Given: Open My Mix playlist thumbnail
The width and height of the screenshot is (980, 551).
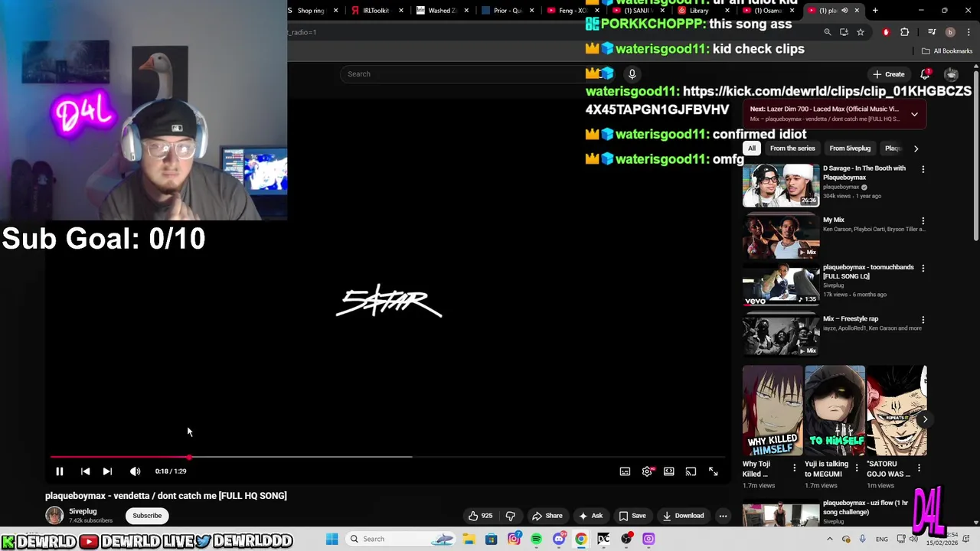Looking at the screenshot, I should click(x=781, y=236).
